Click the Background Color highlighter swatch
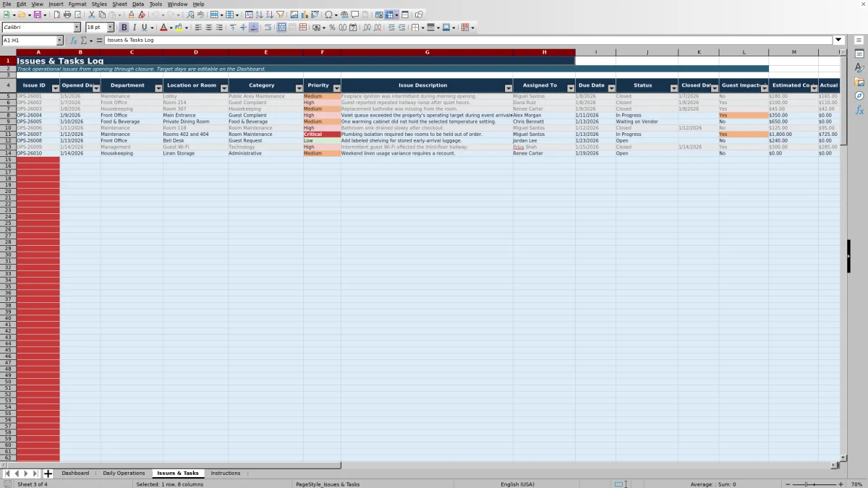868x488 pixels. coord(179,27)
